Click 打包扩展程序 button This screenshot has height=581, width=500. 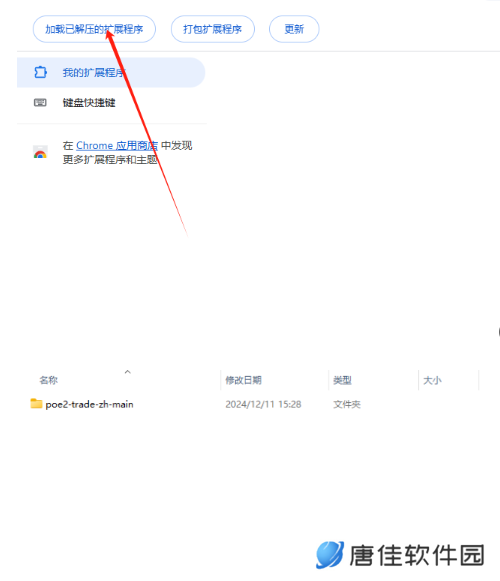point(212,29)
